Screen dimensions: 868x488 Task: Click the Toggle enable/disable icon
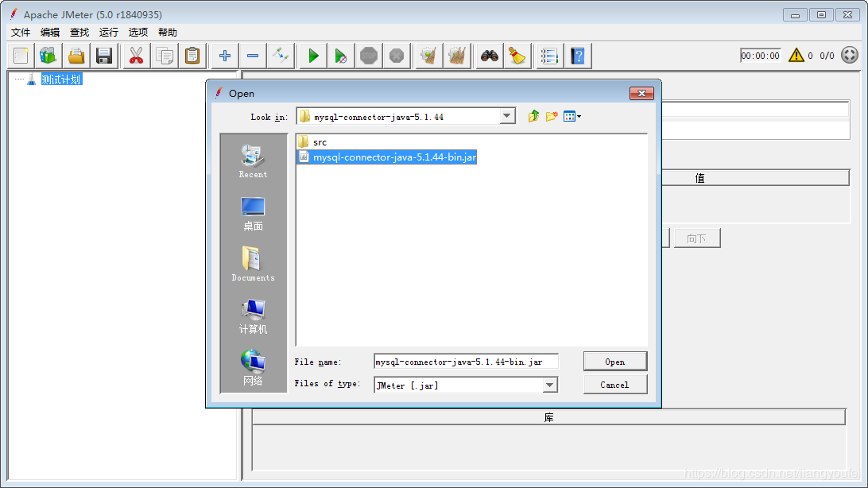click(280, 56)
